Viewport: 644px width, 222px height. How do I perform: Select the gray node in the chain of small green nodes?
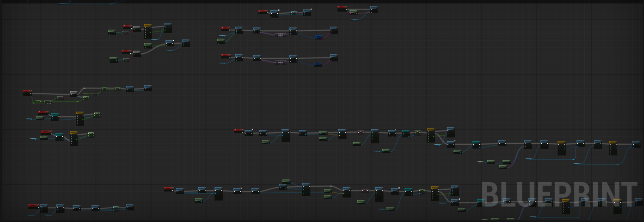click(74, 93)
